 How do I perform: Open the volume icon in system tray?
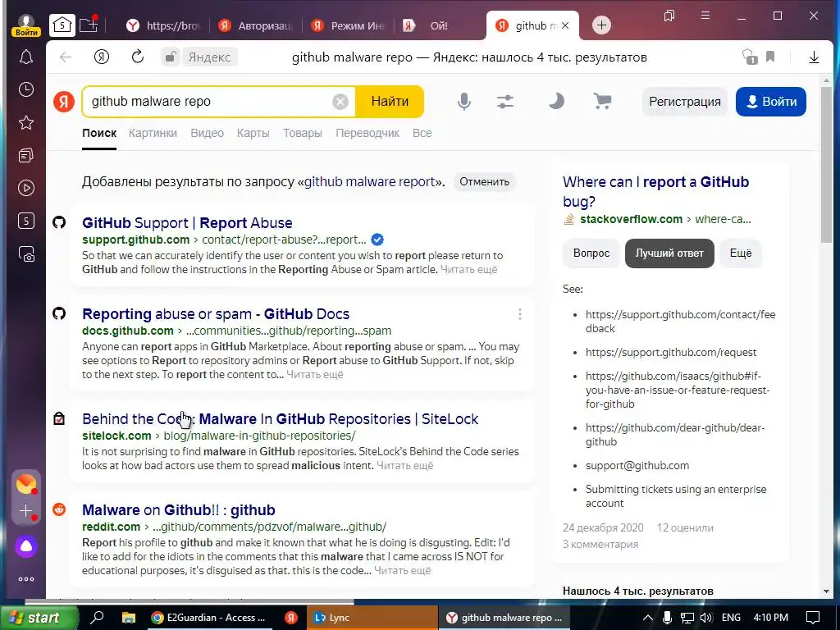click(706, 618)
